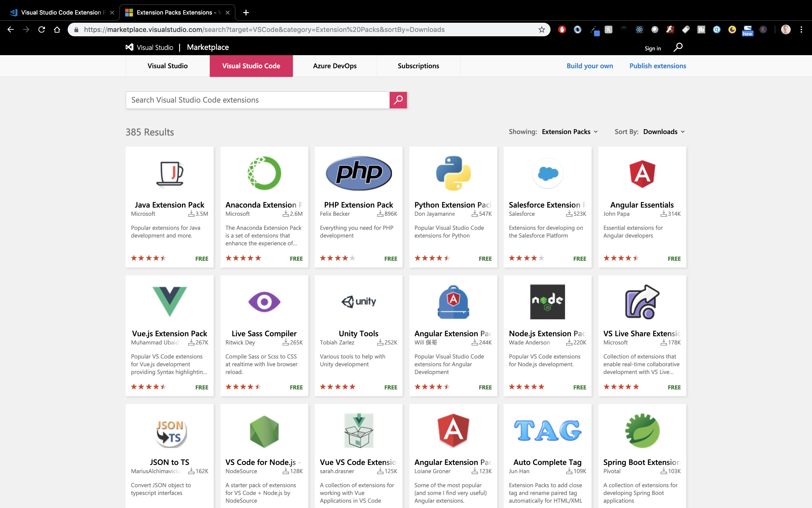Reload the page with the refresh icon
The image size is (812, 508).
tap(42, 30)
